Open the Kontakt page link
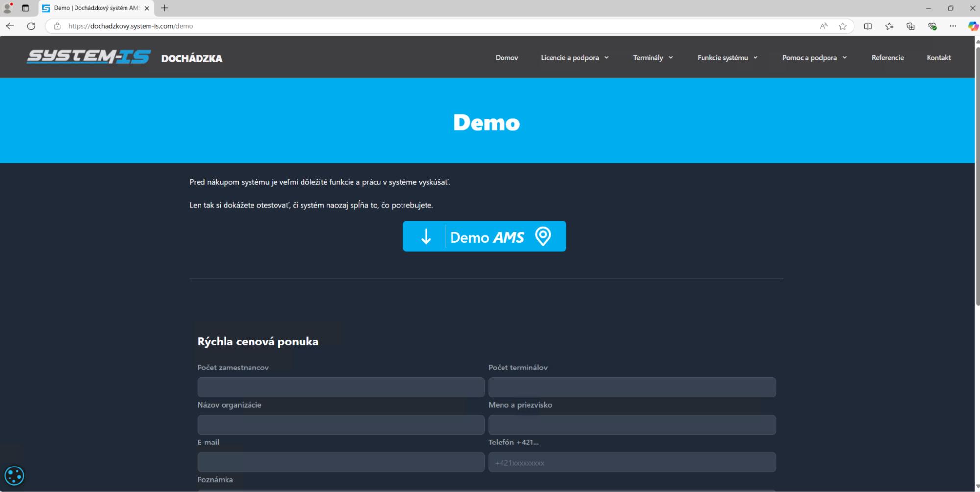 coord(938,58)
